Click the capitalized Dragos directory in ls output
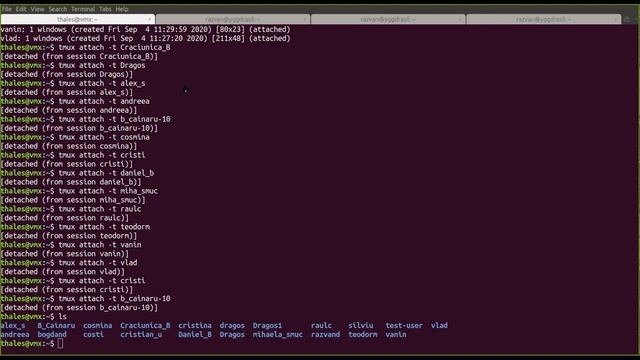This screenshot has width=640, height=360. point(232,335)
